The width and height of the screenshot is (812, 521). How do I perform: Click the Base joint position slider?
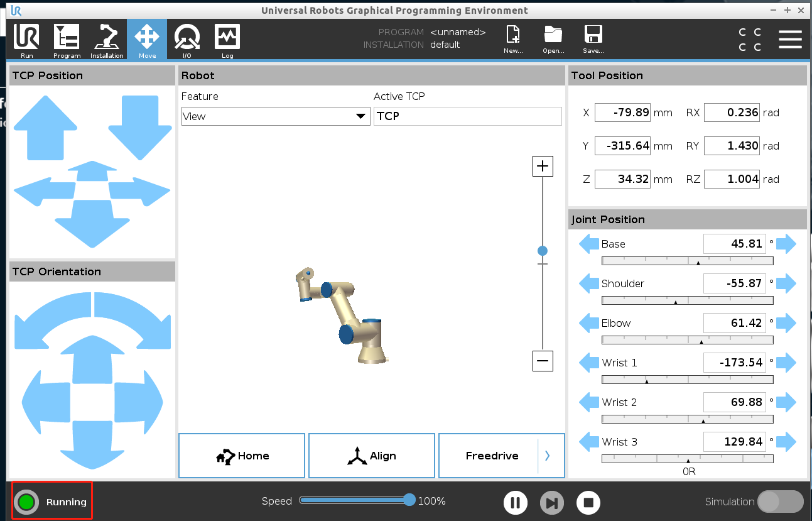[688, 261]
